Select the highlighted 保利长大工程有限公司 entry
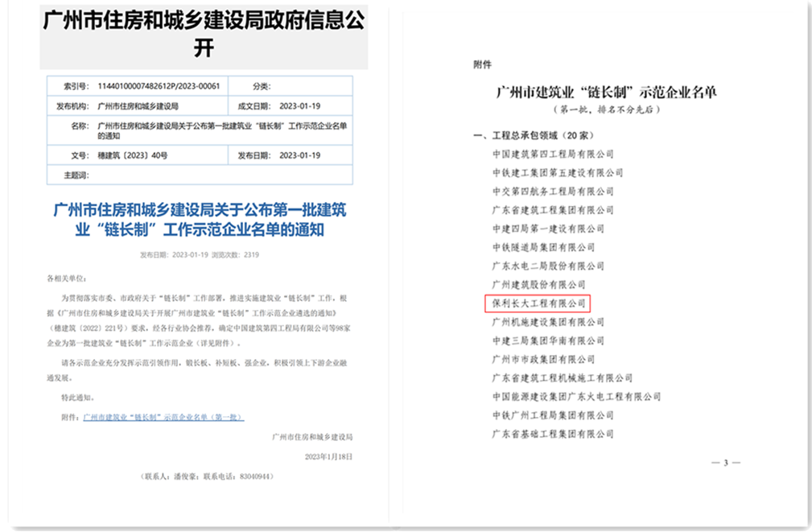The image size is (812, 532). 539,303
